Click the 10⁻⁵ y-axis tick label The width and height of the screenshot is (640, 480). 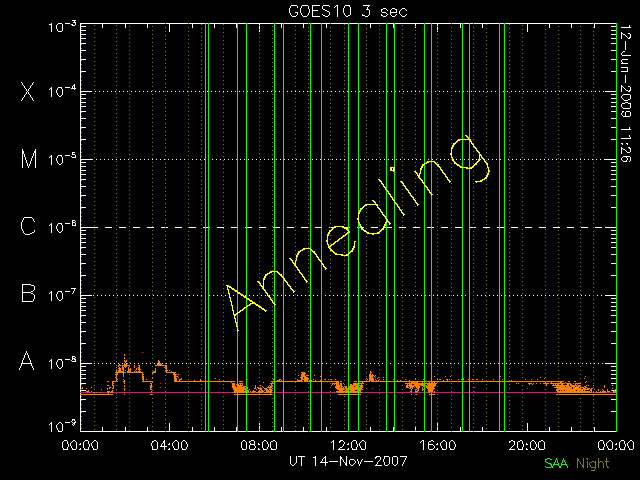pyautogui.click(x=62, y=160)
